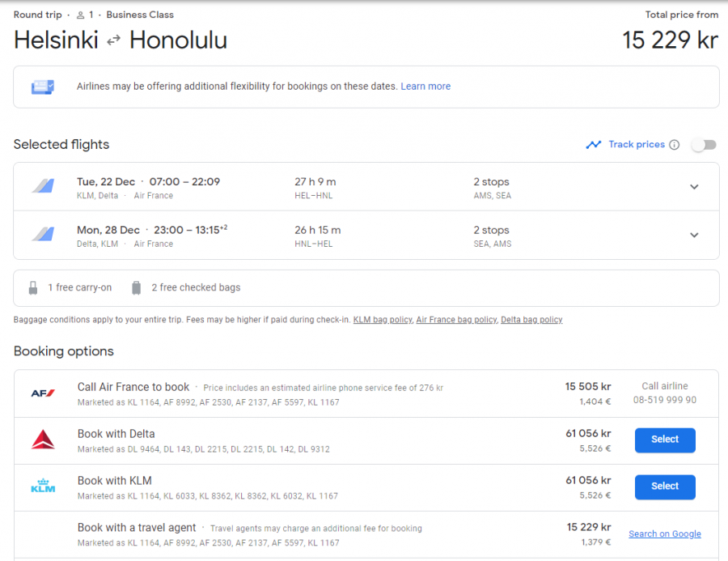Click the Air France phone number 08-519 999 90

(665, 400)
